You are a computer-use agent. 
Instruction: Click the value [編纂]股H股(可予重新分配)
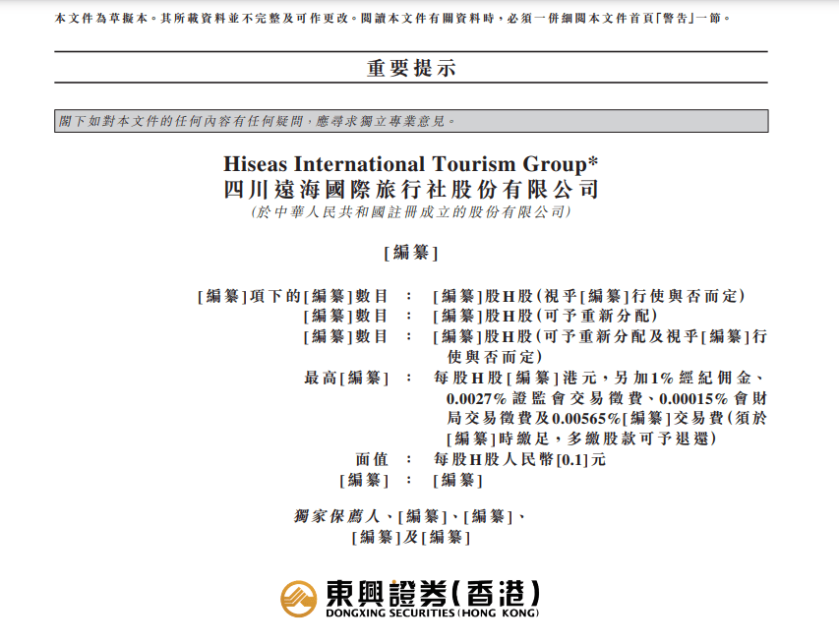pos(545,316)
